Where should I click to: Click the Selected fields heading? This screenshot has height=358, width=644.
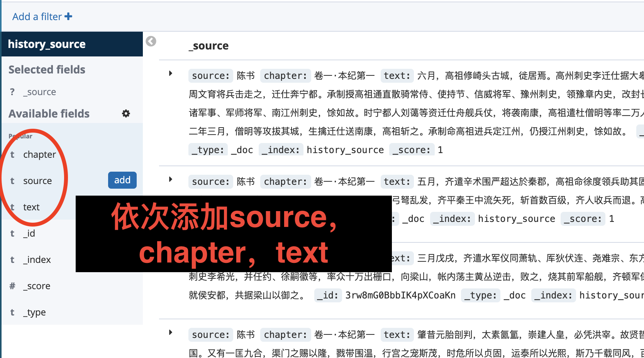click(47, 70)
